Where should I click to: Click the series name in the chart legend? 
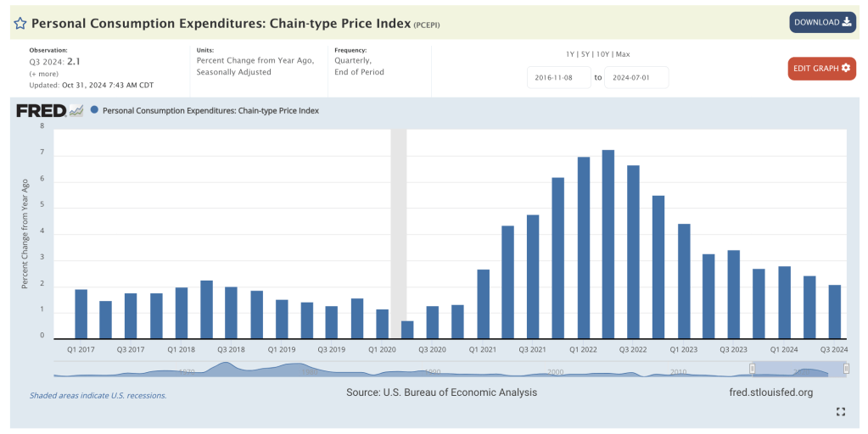(210, 110)
